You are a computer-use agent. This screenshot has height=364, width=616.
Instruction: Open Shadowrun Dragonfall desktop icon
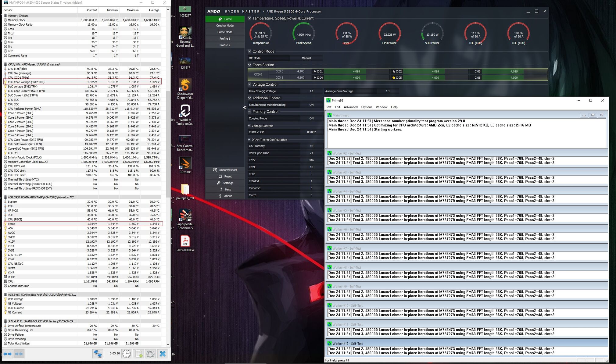(185, 89)
